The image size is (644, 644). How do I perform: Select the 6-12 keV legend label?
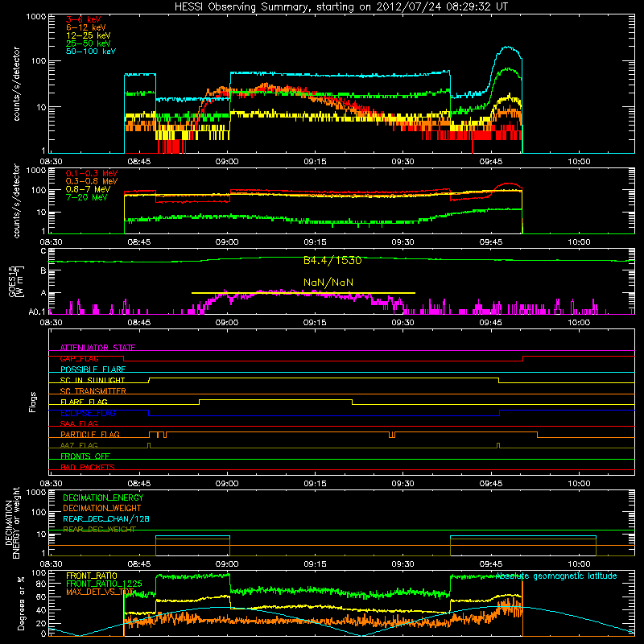click(x=86, y=27)
